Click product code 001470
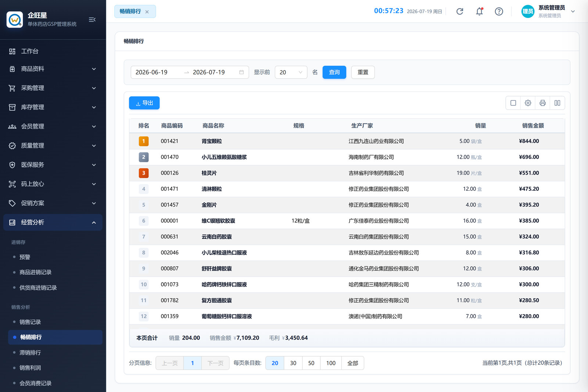This screenshot has height=392, width=588. tap(169, 157)
